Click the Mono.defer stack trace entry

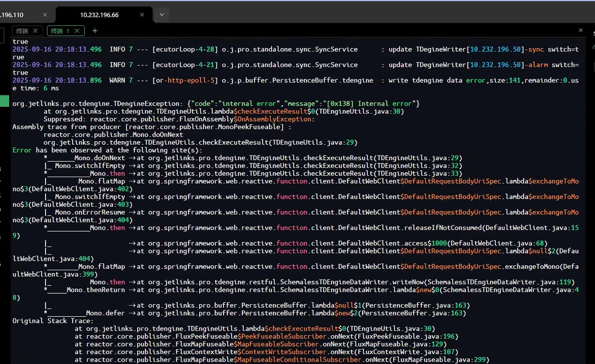105,313
